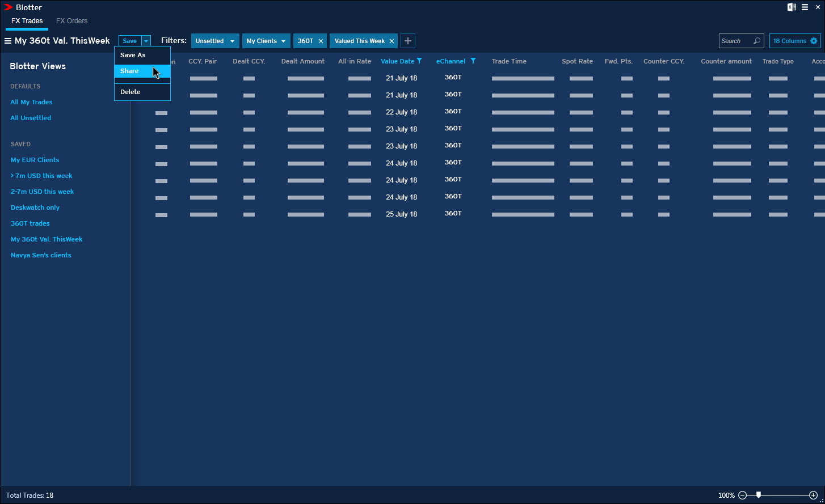Click the search magnifier icon
This screenshot has width=825, height=504.
(756, 41)
